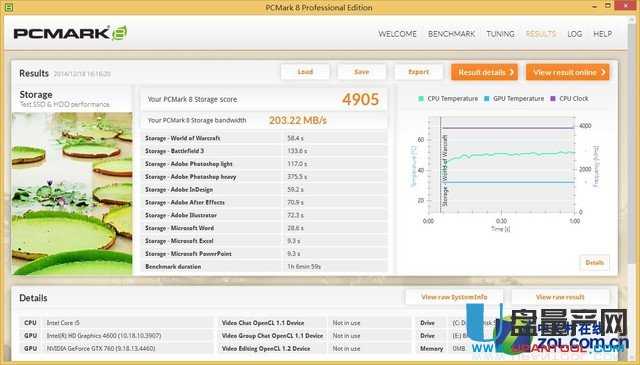Click the Save button
The image size is (640, 365).
(362, 72)
